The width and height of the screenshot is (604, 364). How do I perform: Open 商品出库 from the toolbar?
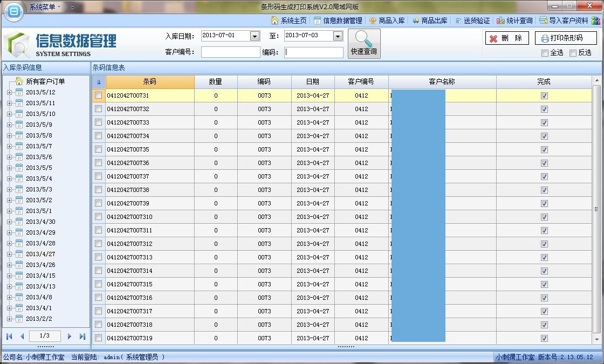coord(429,20)
